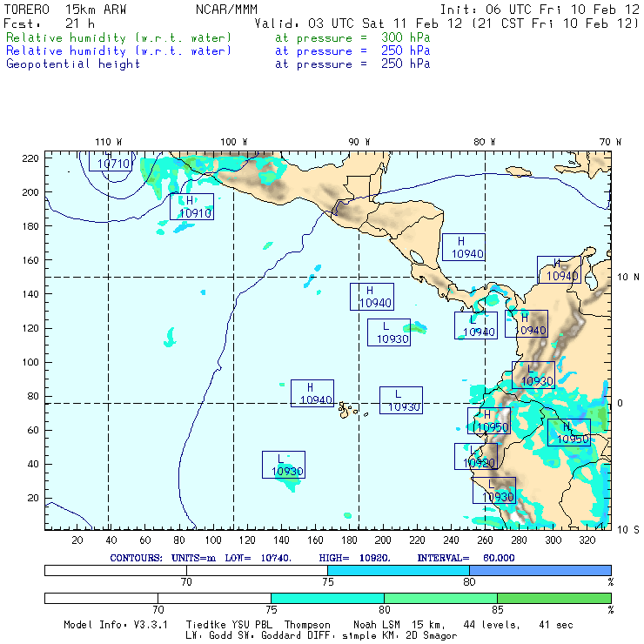The width and height of the screenshot is (644, 644).
Task: Click the "L 10920" low label box
Action: [476, 456]
